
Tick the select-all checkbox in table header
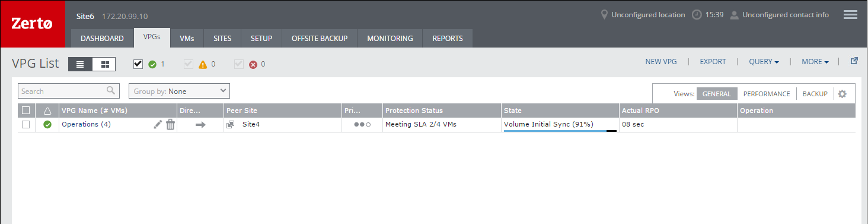click(25, 110)
